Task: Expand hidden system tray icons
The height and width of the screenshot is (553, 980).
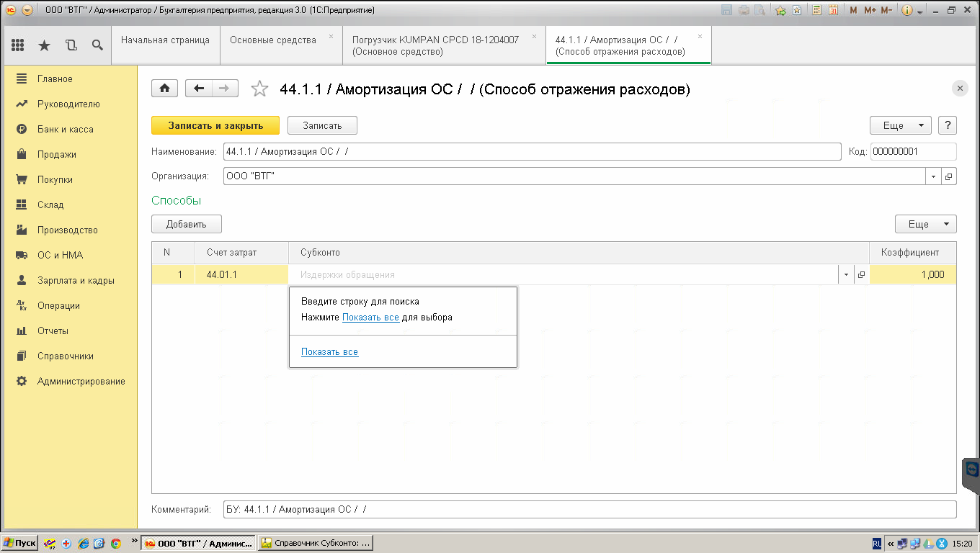Action: tap(891, 544)
